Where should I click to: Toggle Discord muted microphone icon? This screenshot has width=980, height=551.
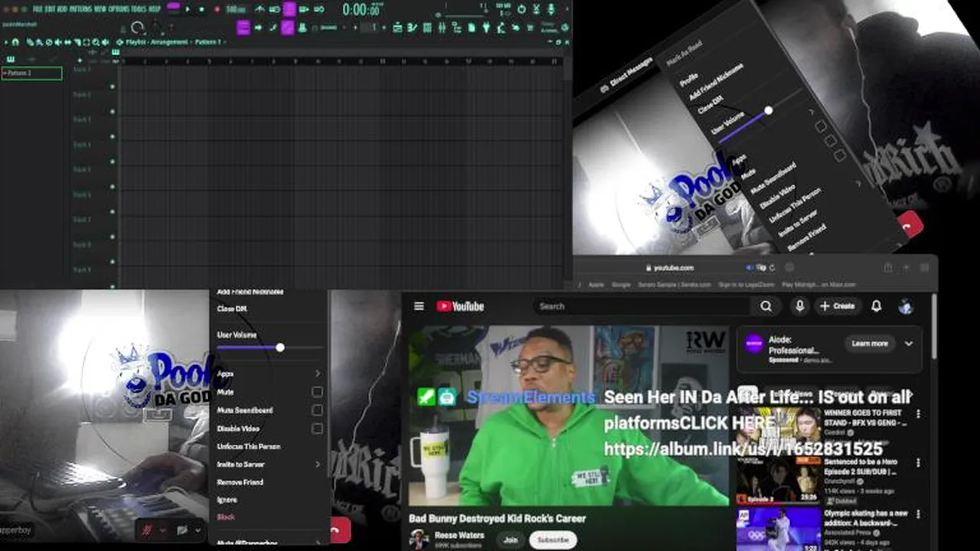click(x=147, y=530)
